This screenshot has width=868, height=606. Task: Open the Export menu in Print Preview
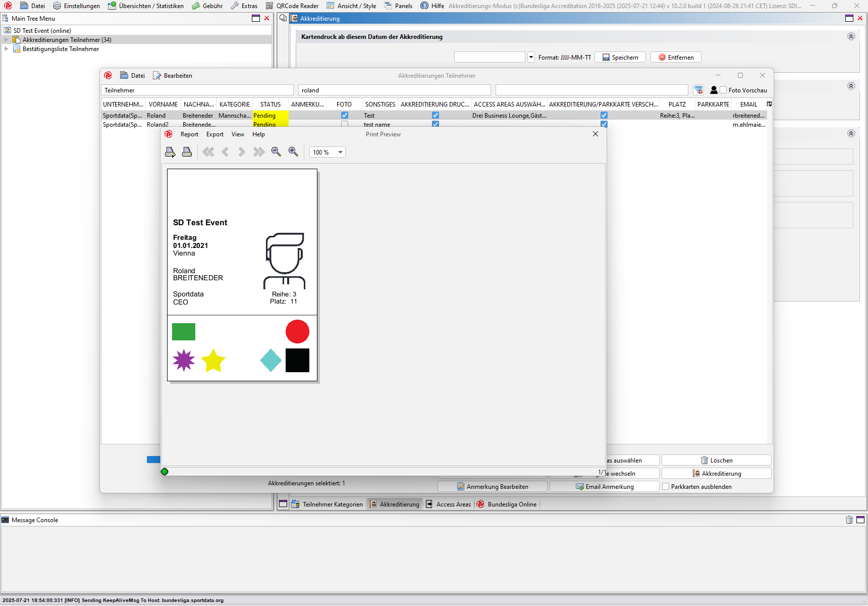point(215,134)
